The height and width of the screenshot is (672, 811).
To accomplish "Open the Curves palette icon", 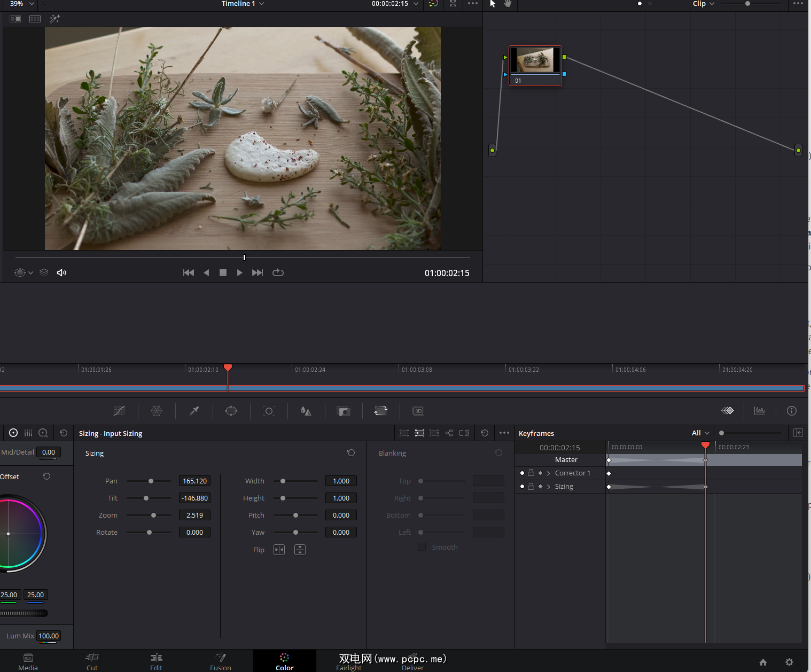I will (x=119, y=411).
